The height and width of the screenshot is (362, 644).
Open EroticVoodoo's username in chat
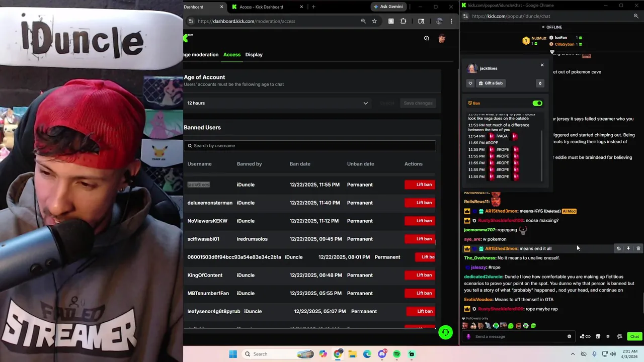pyautogui.click(x=478, y=300)
